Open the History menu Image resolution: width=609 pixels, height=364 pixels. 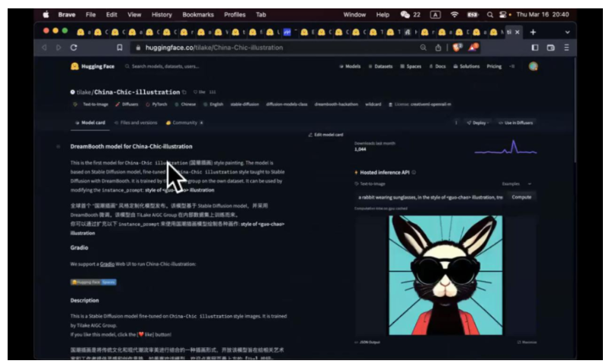(x=162, y=14)
